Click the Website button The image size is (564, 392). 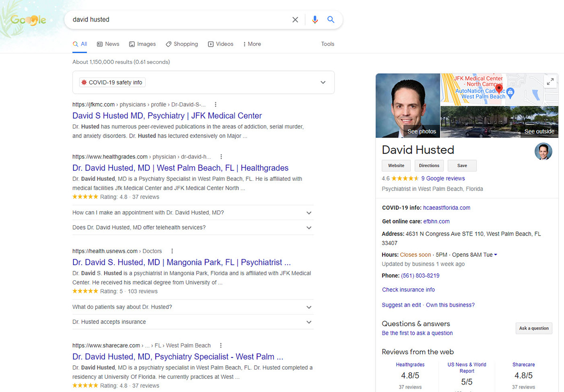396,166
